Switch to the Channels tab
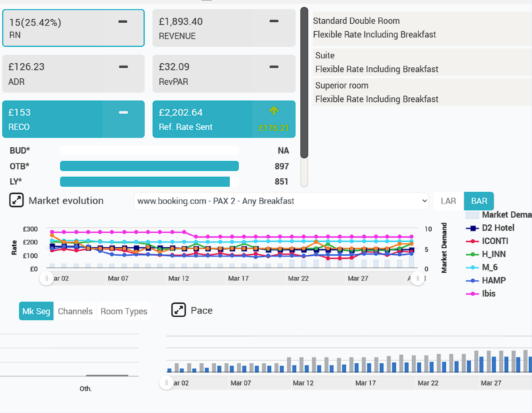The width and height of the screenshot is (532, 413). point(75,311)
